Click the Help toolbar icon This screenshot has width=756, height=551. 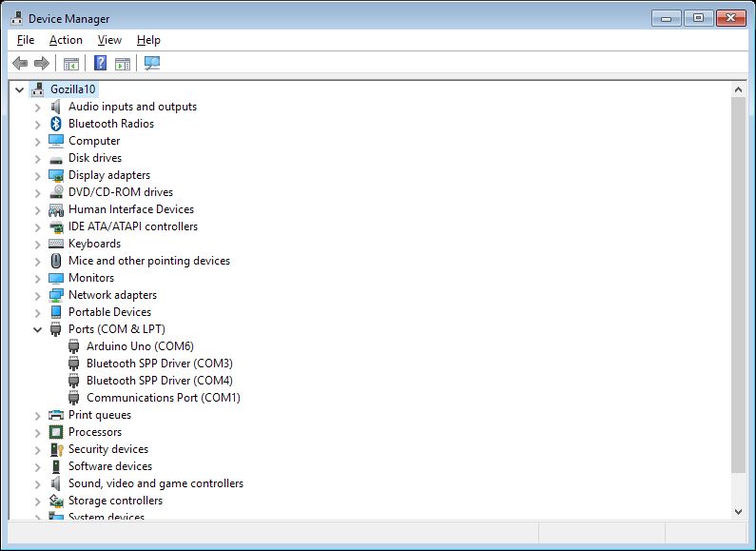pyautogui.click(x=100, y=64)
